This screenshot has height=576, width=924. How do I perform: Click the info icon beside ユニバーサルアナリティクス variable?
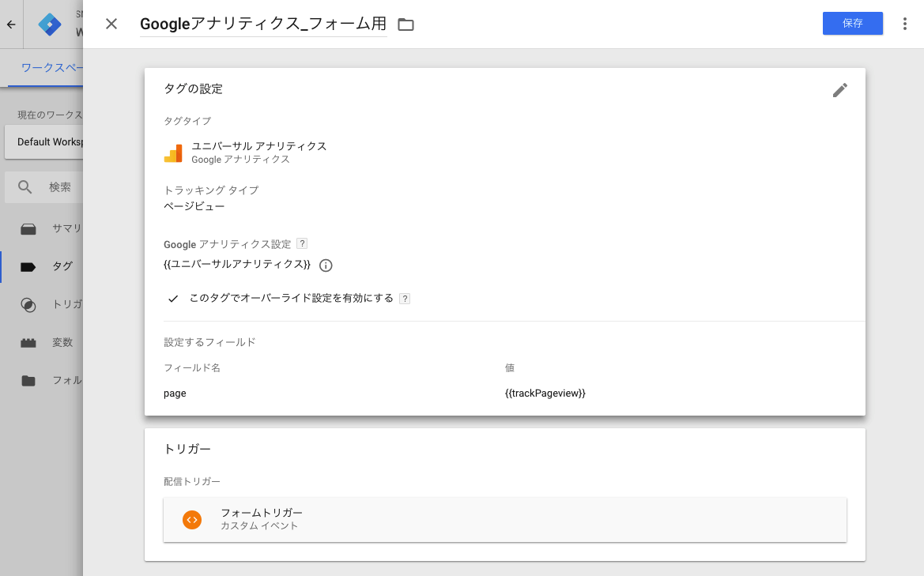click(326, 265)
